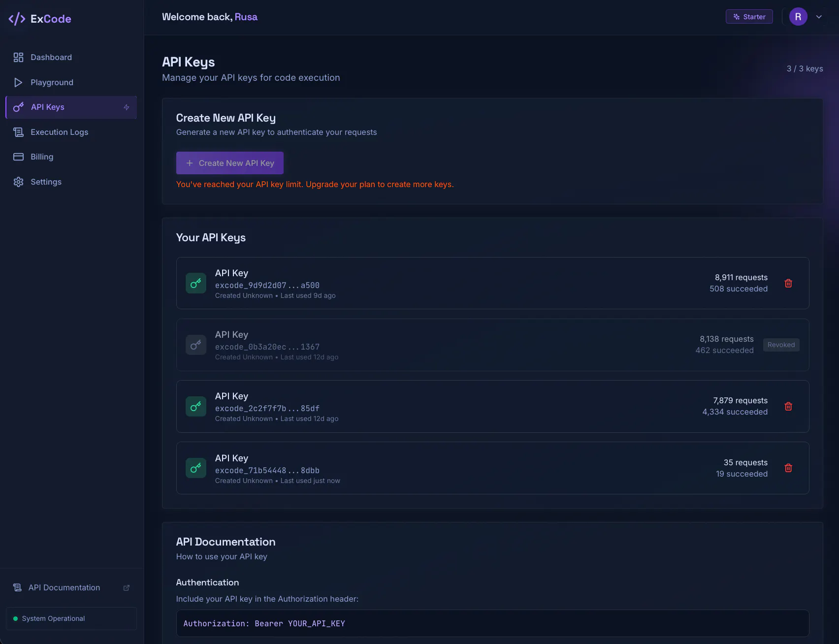Click the green key icon for excode_71b54448
This screenshot has height=644, width=839.
click(196, 468)
